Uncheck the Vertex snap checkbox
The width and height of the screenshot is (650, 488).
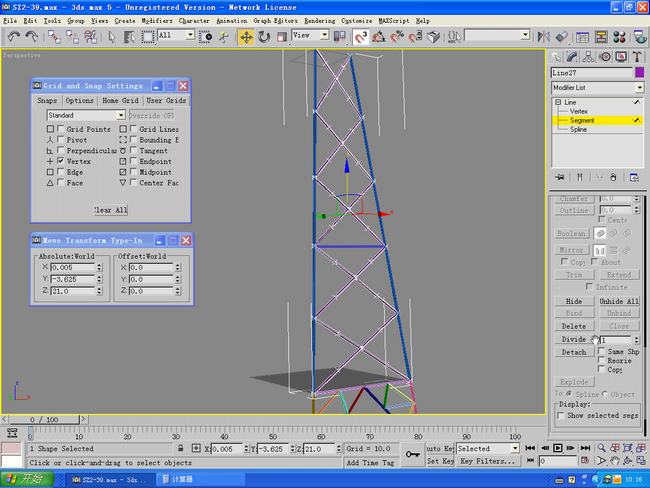point(61,161)
